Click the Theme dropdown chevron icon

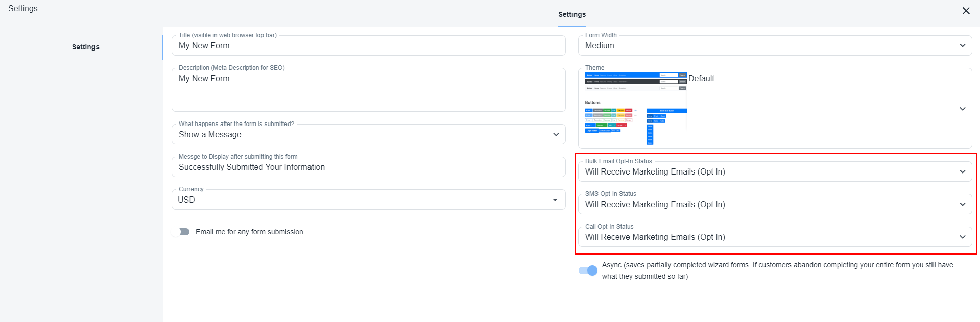pos(962,109)
